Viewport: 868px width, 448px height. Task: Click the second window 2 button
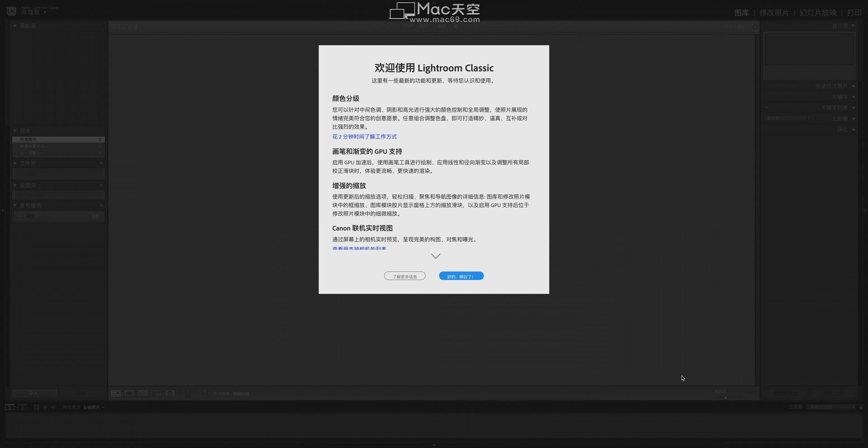coord(22,407)
